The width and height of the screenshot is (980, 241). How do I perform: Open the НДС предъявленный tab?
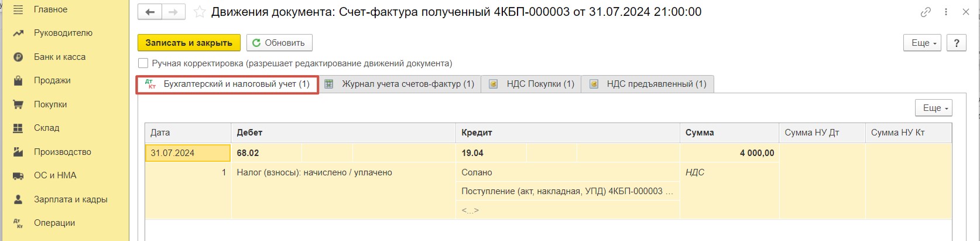pyautogui.click(x=648, y=84)
